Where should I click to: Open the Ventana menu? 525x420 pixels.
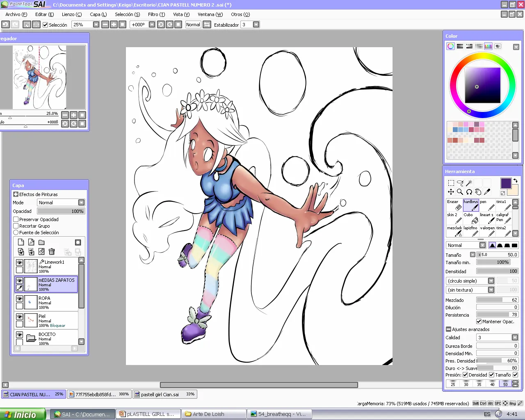210,14
